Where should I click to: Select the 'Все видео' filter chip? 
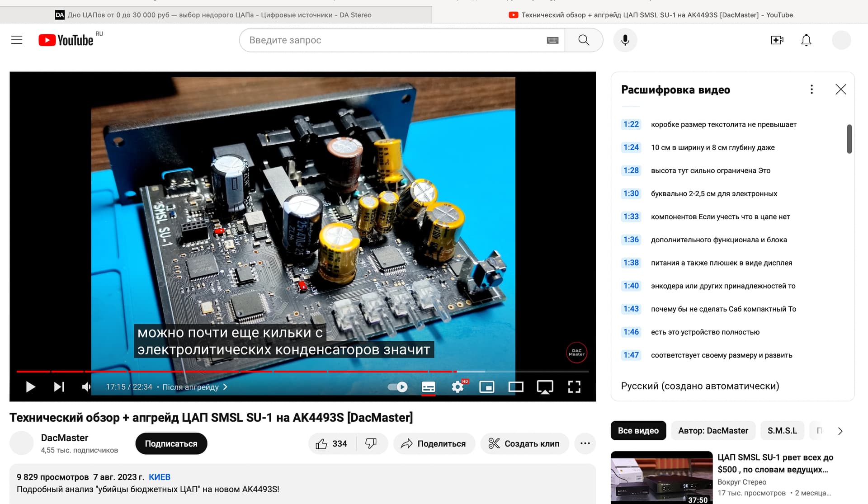(x=638, y=431)
